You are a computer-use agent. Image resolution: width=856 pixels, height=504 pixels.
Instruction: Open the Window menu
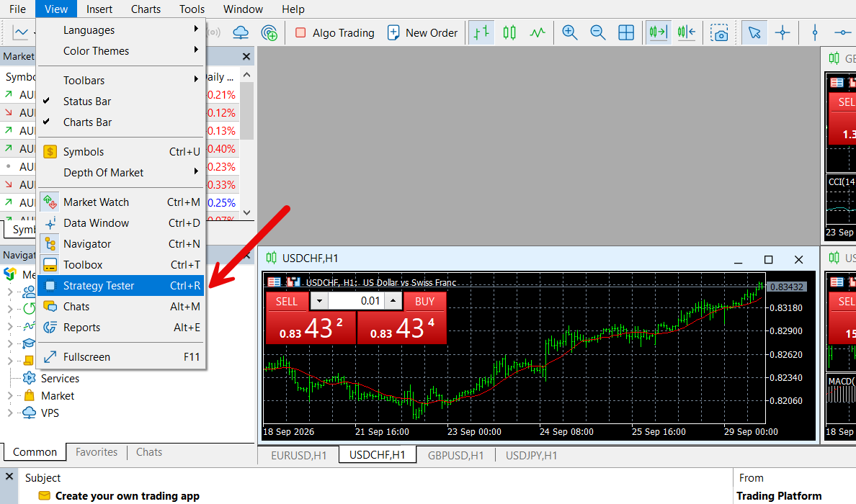pyautogui.click(x=243, y=9)
